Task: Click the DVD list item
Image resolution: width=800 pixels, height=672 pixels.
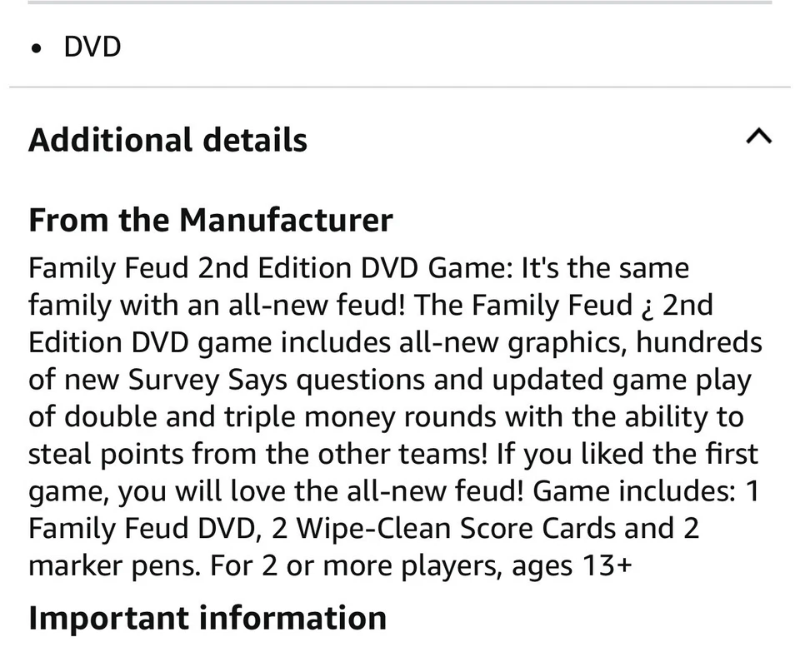Action: coord(92,47)
